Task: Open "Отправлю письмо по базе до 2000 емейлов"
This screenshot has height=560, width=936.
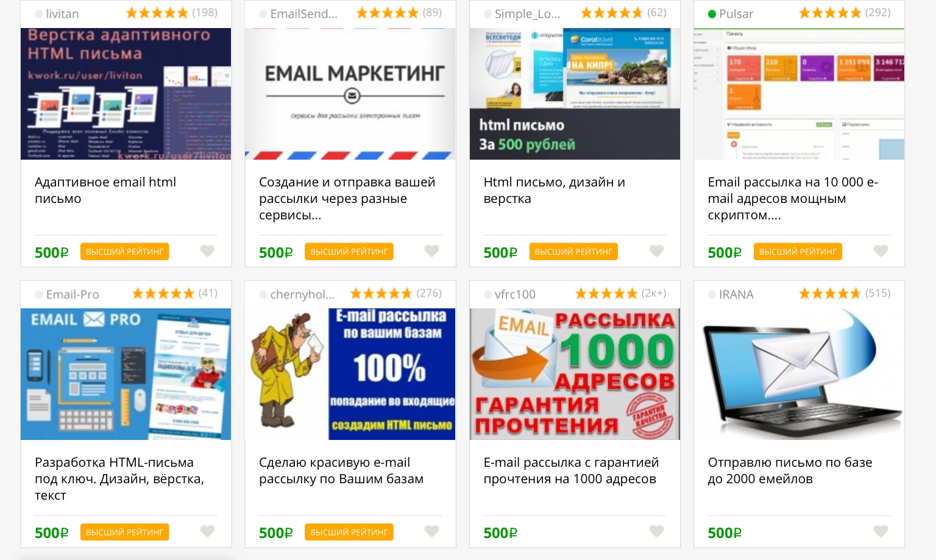Action: (790, 470)
